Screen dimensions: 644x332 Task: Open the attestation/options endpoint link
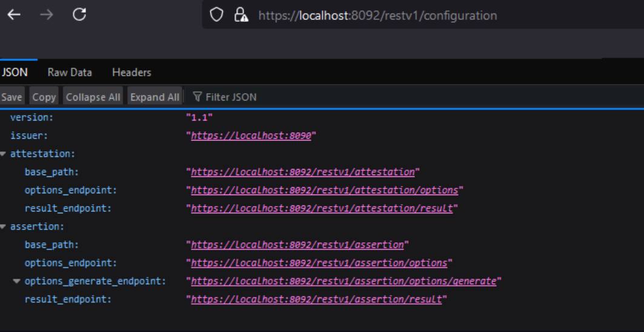coord(324,190)
